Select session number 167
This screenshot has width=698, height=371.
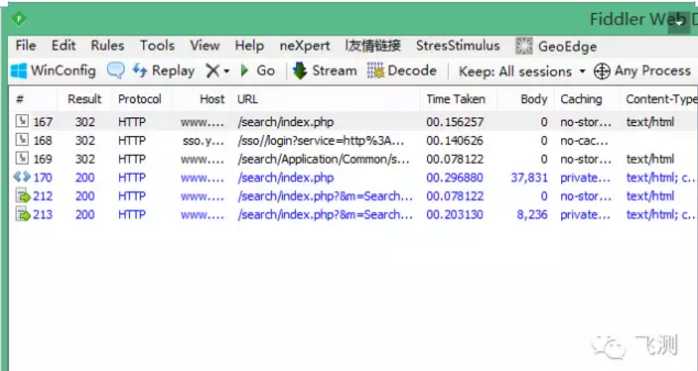[43, 122]
